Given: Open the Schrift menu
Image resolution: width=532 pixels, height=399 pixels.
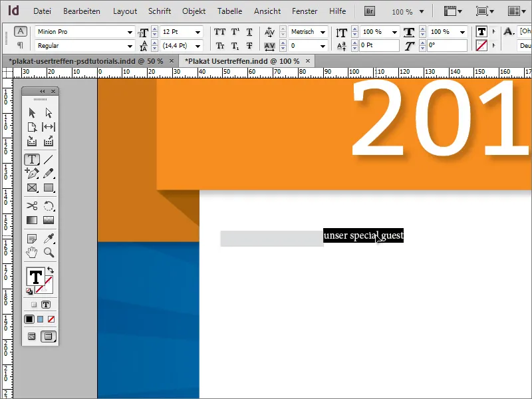Looking at the screenshot, I should coord(159,11).
